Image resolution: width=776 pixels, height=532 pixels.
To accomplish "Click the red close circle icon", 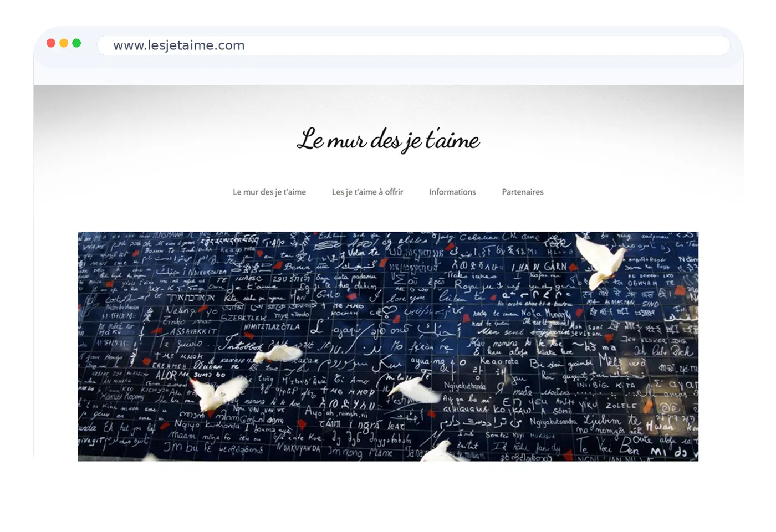I will point(51,43).
